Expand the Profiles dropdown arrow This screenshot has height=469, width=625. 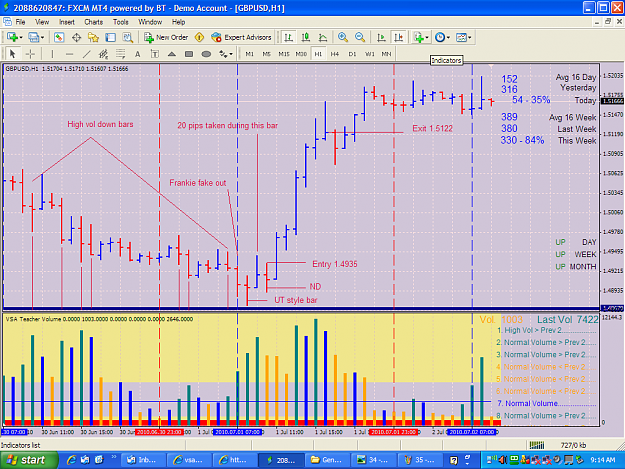click(x=42, y=38)
